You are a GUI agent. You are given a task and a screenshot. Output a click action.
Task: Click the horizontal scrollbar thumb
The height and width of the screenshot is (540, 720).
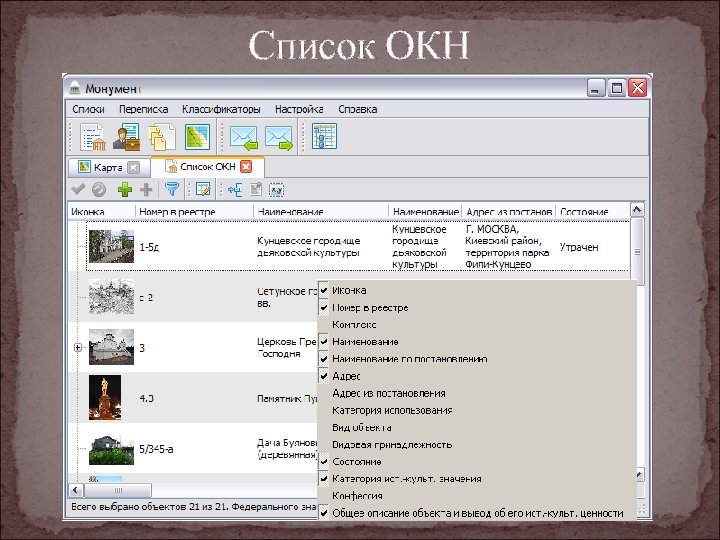(118, 490)
